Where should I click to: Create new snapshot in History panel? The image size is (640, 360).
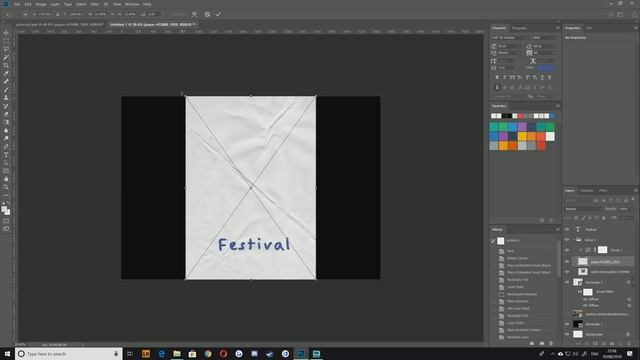click(x=542, y=344)
